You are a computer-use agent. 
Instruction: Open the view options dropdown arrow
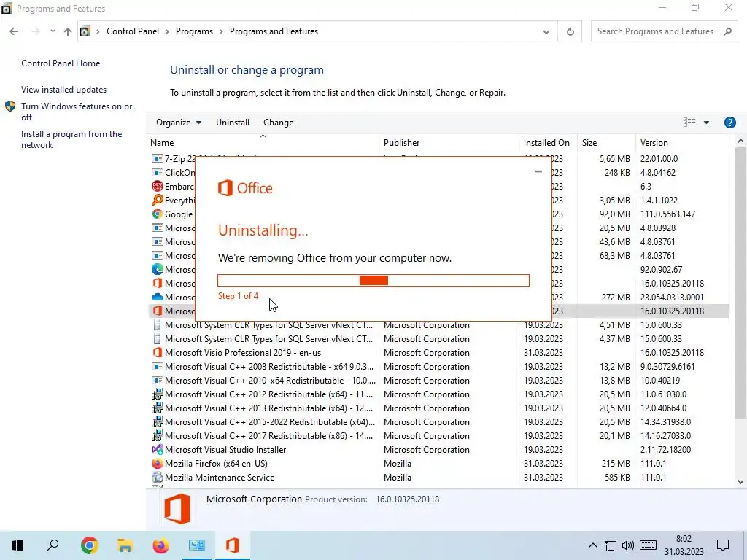click(706, 122)
